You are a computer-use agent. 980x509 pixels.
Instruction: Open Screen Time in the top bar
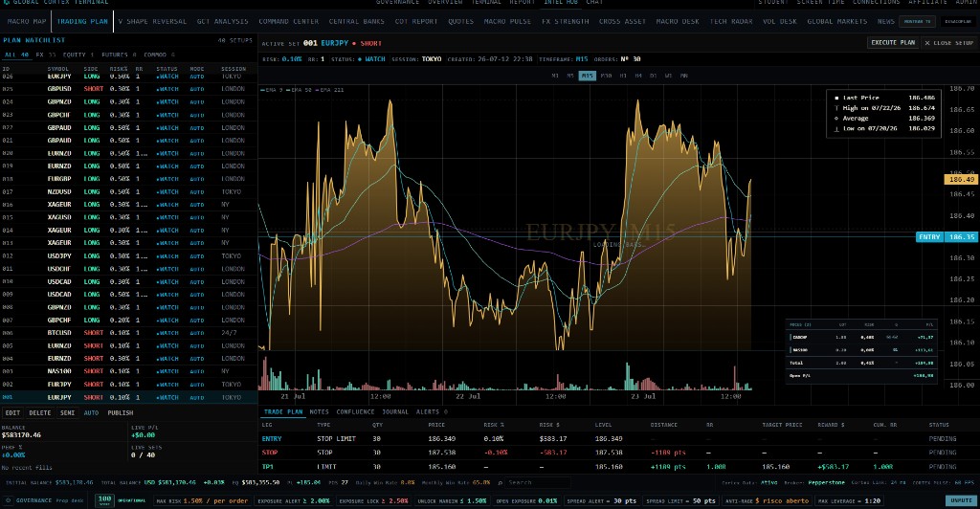[x=819, y=3]
